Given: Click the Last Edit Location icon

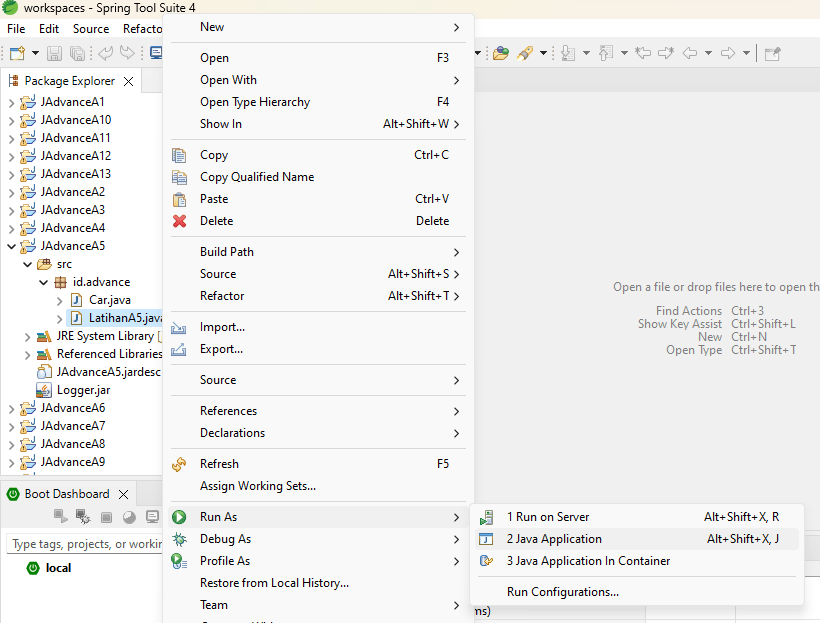Looking at the screenshot, I should [x=643, y=53].
